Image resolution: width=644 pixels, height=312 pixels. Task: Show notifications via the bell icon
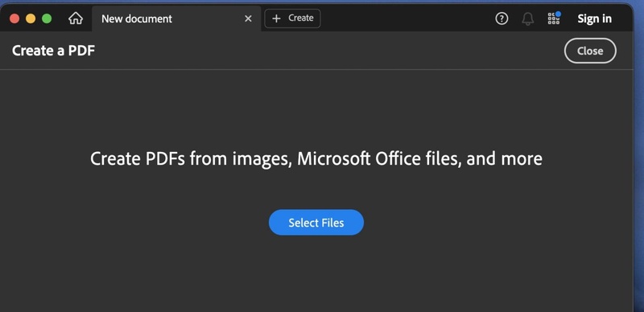528,18
